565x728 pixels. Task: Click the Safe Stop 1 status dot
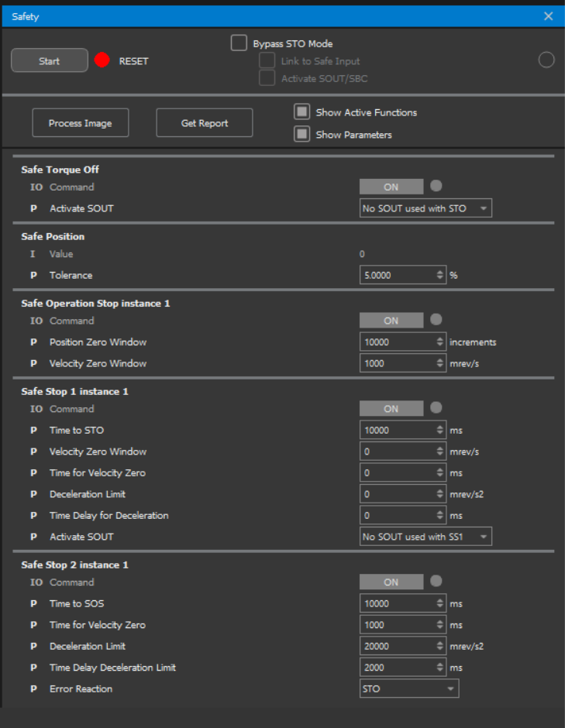tap(436, 408)
